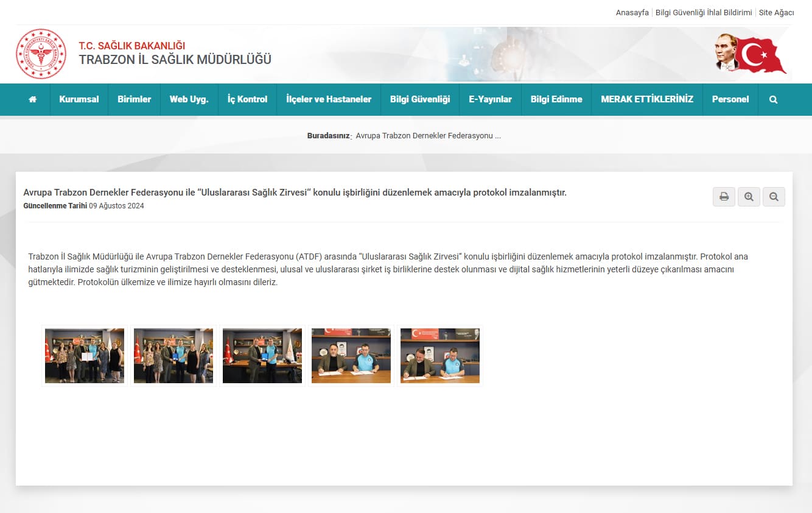Expand the Web Uyg. menu
Viewport: 812px width, 513px height.
(189, 99)
